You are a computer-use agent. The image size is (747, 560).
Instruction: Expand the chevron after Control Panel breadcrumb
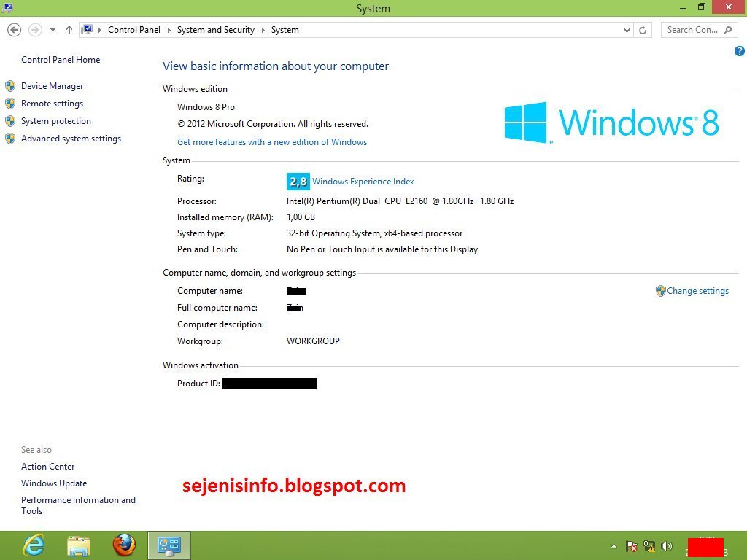point(169,30)
